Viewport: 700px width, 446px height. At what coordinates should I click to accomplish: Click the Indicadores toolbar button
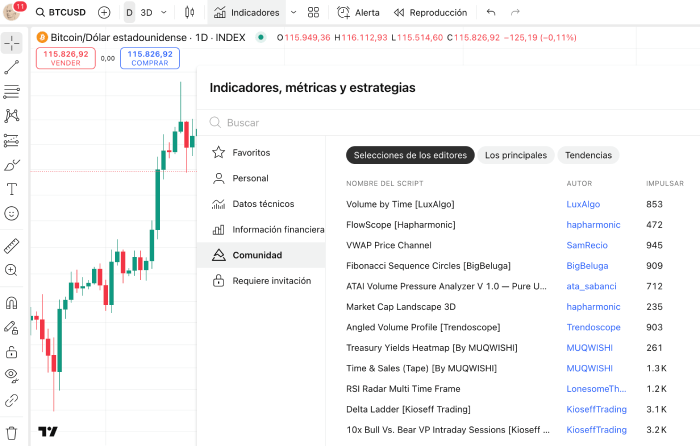click(246, 13)
